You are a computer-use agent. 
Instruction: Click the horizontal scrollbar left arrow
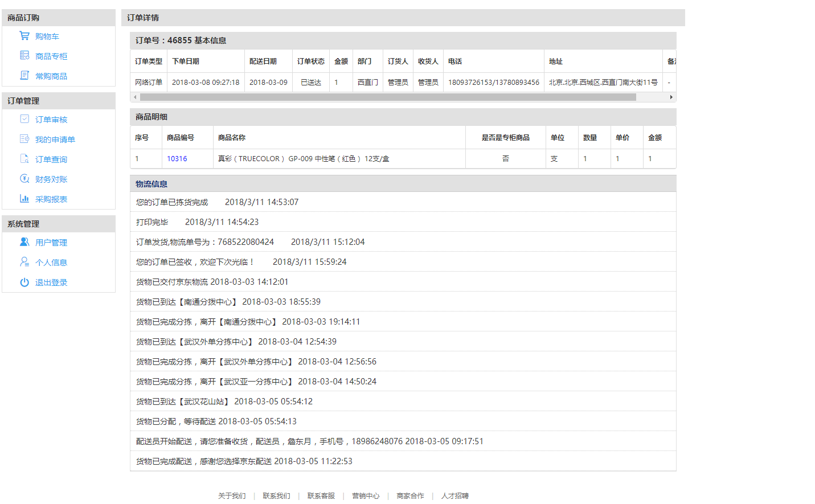(135, 97)
